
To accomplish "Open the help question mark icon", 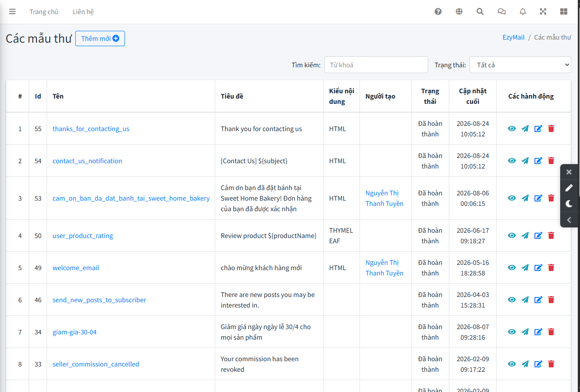I will click(x=438, y=12).
